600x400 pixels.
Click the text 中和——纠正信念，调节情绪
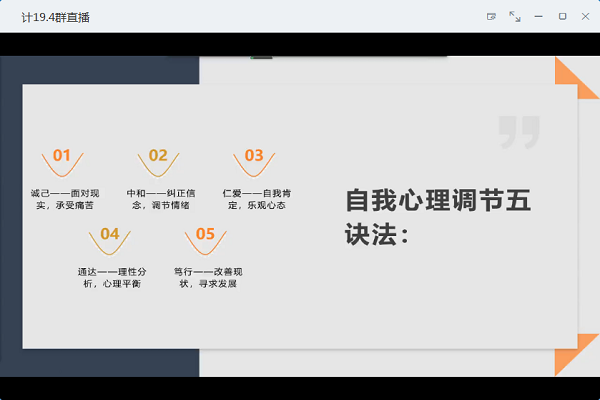click(161, 199)
